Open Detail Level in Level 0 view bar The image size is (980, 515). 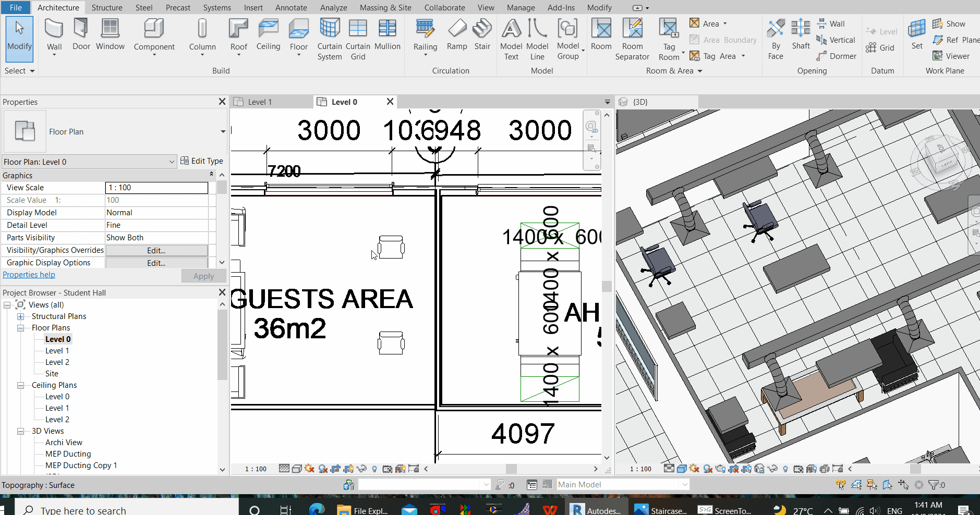pos(284,469)
